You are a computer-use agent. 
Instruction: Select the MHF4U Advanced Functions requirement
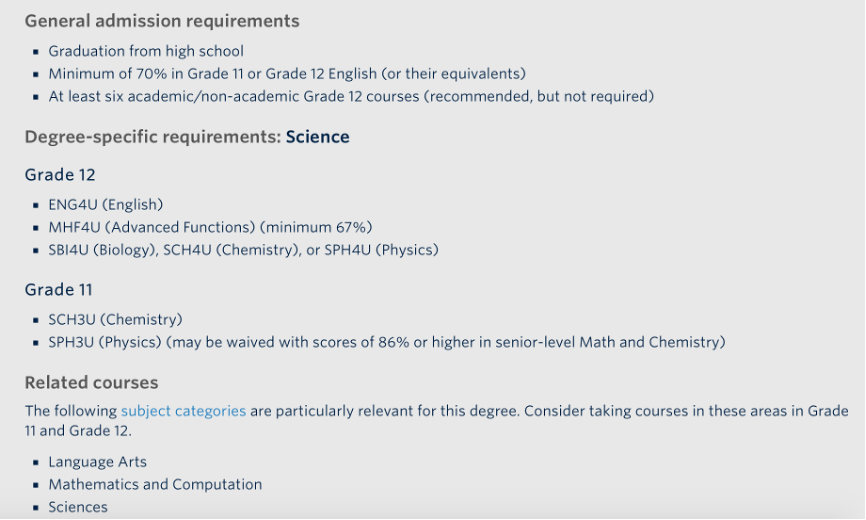pyautogui.click(x=210, y=227)
